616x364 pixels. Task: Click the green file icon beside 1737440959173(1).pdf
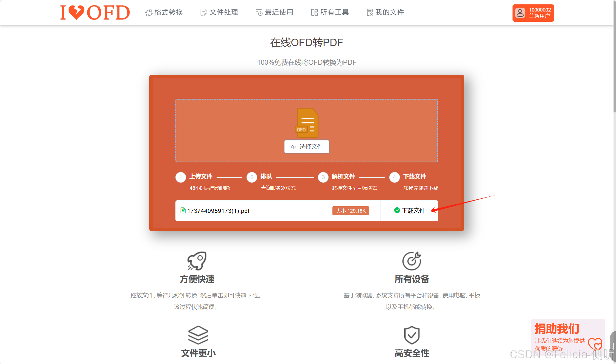183,210
